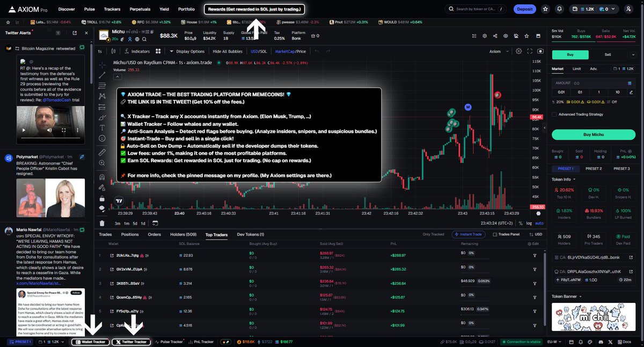
Task: Open candlestick chart type selector
Action: point(113,52)
